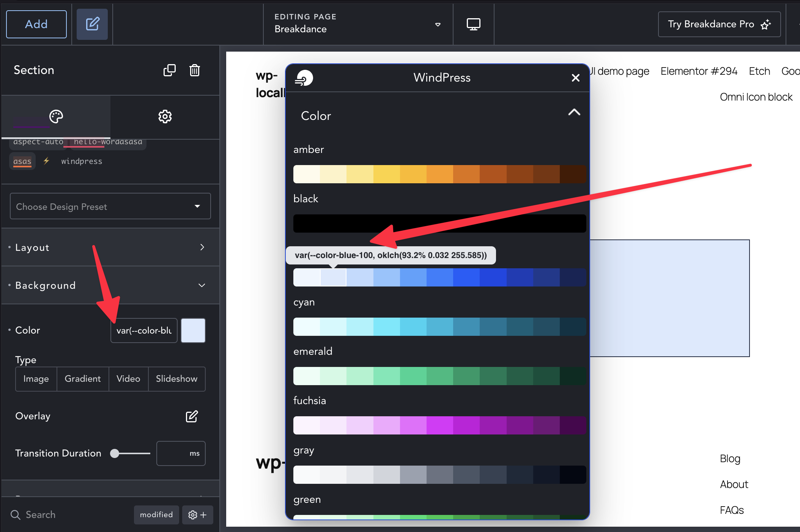This screenshot has height=532, width=800.
Task: Open the FAQs footer link
Action: [x=732, y=510]
